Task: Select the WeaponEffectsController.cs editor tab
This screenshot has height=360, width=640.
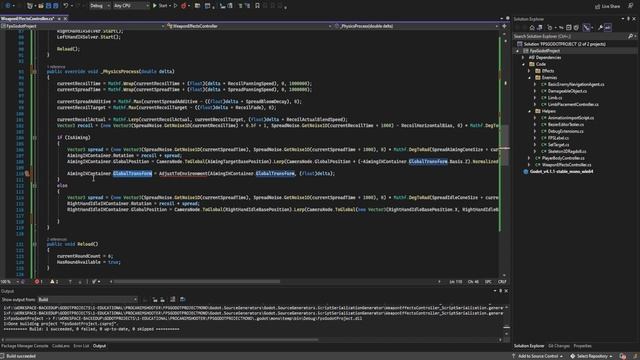Action: [27, 19]
